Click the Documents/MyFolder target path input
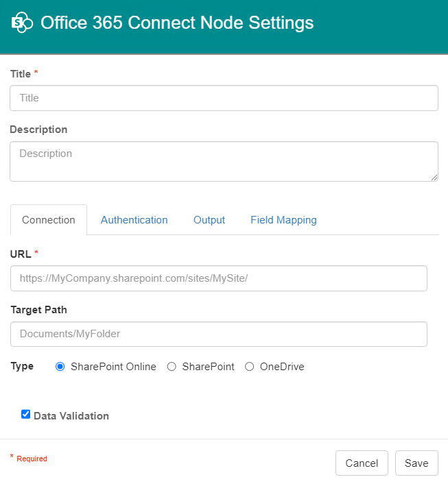Screen dimensions: 448x486 [x=219, y=334]
